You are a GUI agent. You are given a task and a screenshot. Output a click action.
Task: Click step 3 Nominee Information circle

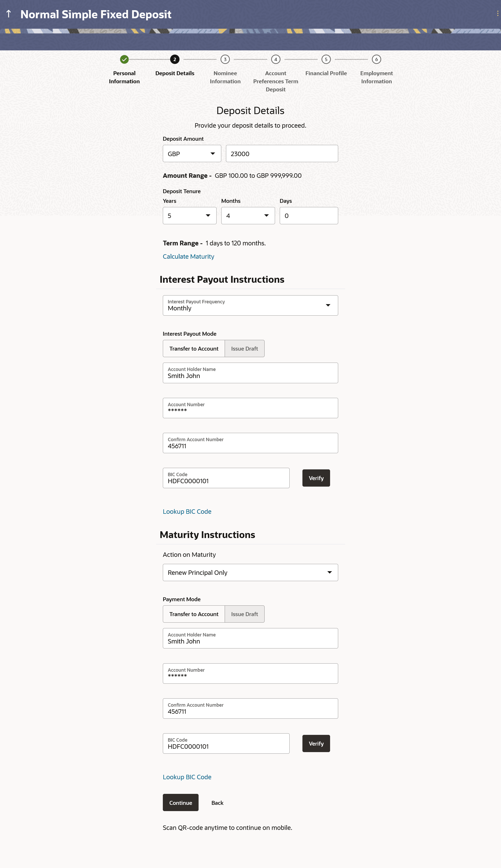pyautogui.click(x=225, y=59)
